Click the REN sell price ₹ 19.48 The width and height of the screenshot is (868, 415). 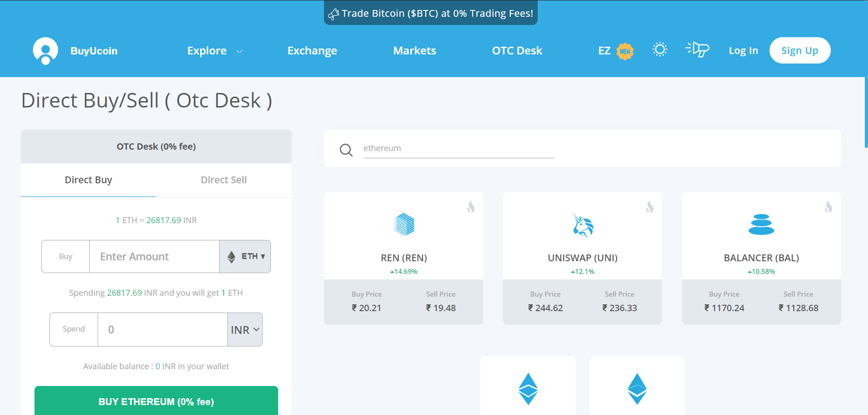441,308
